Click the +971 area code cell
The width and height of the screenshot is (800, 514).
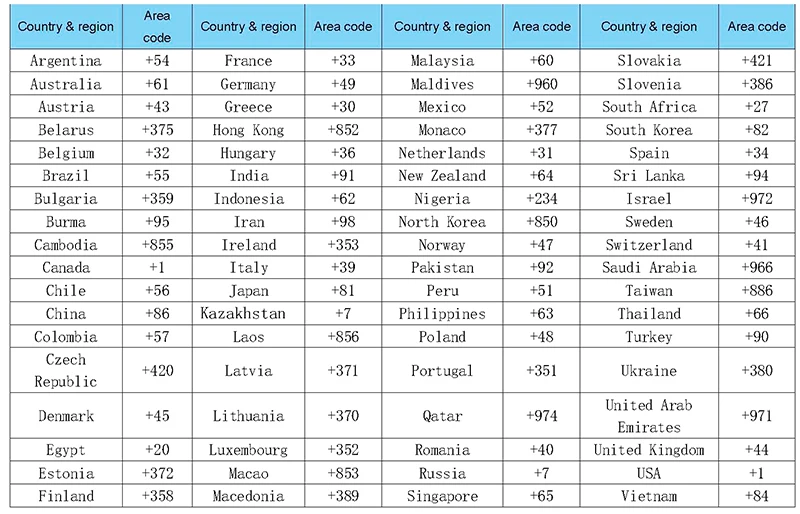[757, 416]
